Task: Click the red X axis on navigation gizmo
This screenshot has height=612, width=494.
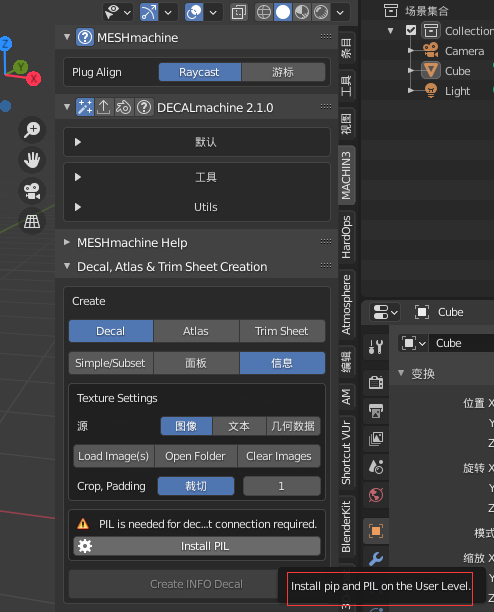Action: click(34, 79)
